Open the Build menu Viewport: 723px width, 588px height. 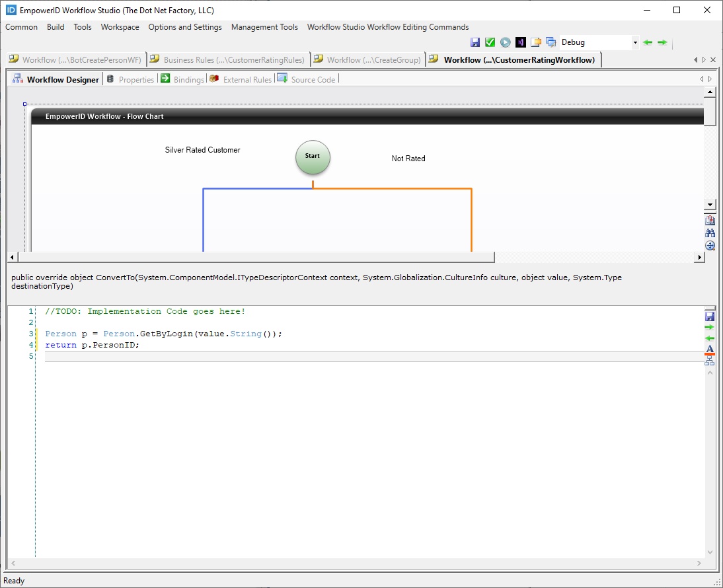pos(56,27)
